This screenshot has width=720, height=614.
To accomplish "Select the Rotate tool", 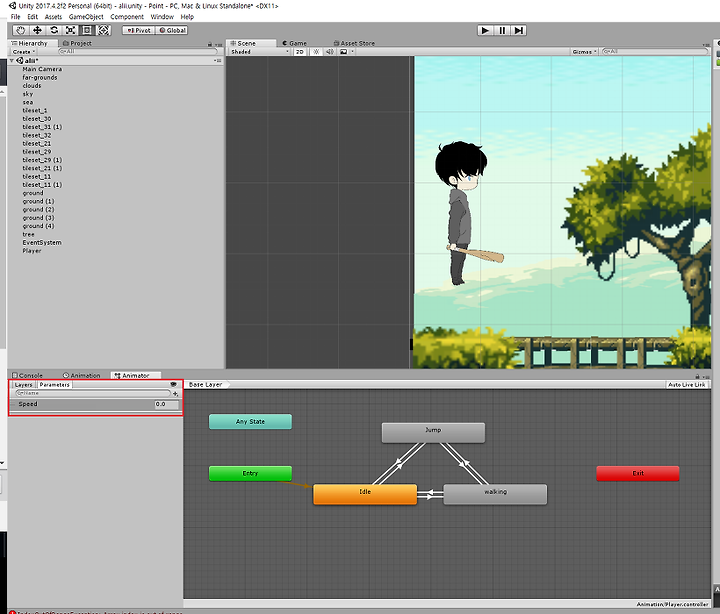I will (x=54, y=30).
